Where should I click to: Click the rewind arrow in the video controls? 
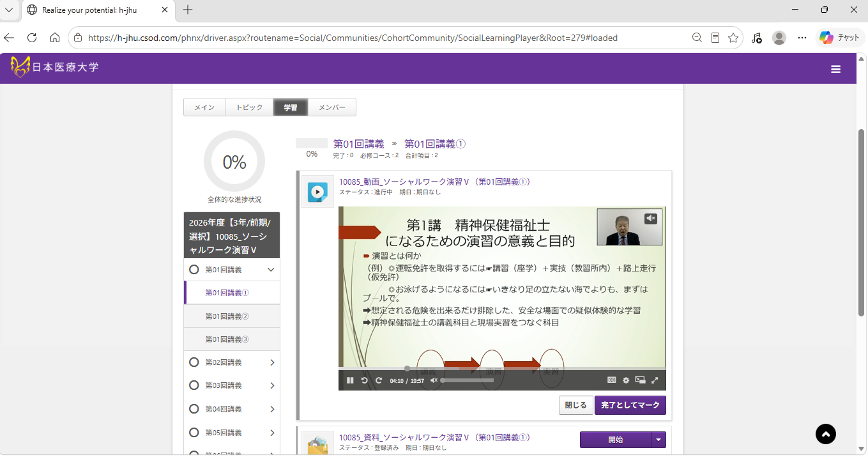(x=365, y=380)
